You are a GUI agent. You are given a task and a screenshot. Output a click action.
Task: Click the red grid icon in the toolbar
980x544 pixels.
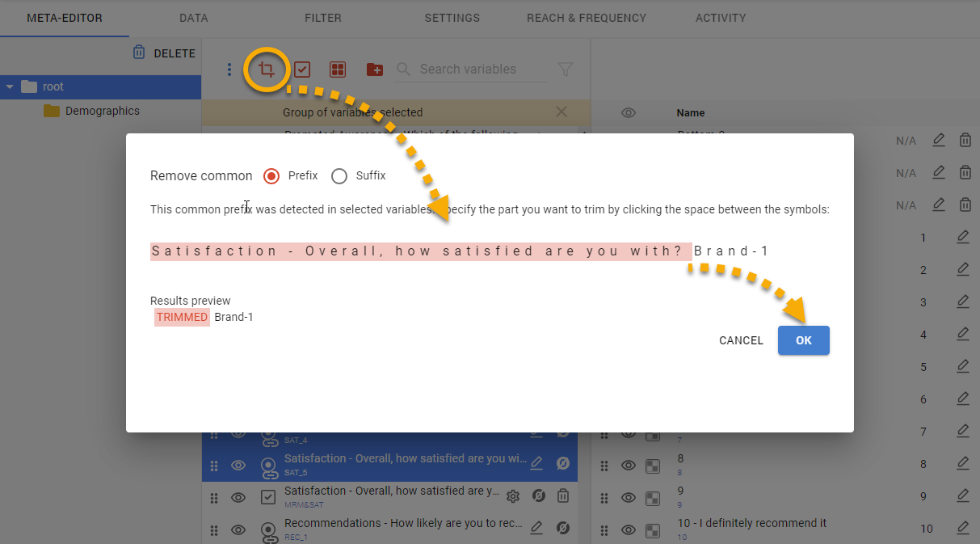[x=338, y=70]
